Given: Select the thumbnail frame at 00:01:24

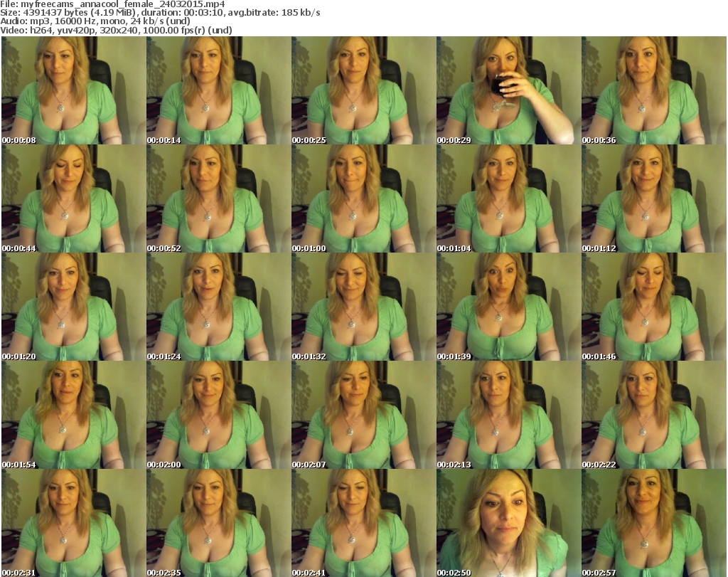Looking at the screenshot, I should point(219,307).
